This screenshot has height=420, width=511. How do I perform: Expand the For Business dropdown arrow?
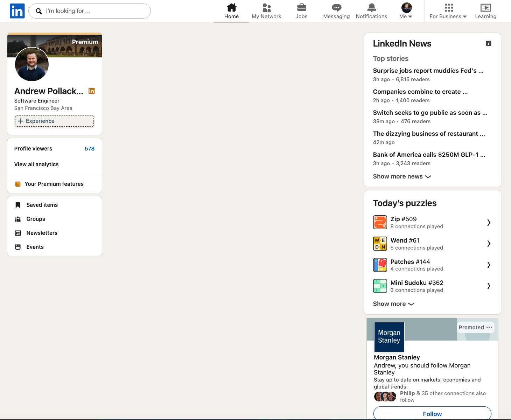(x=465, y=16)
